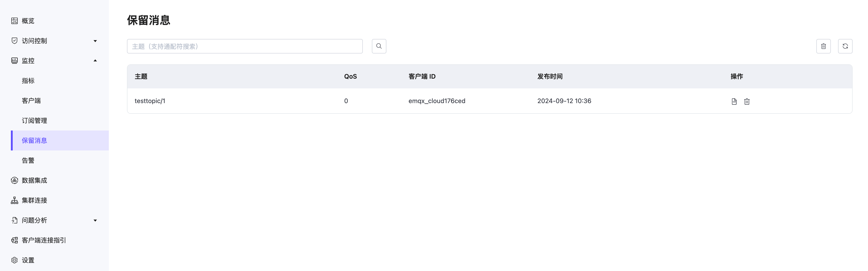Click the 集群连接 cluster icon

point(15,200)
